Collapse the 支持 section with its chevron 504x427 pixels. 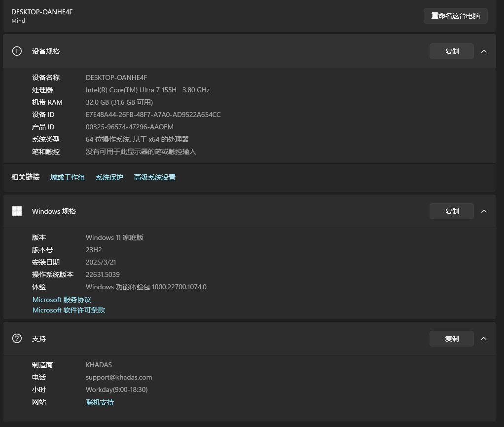[484, 339]
